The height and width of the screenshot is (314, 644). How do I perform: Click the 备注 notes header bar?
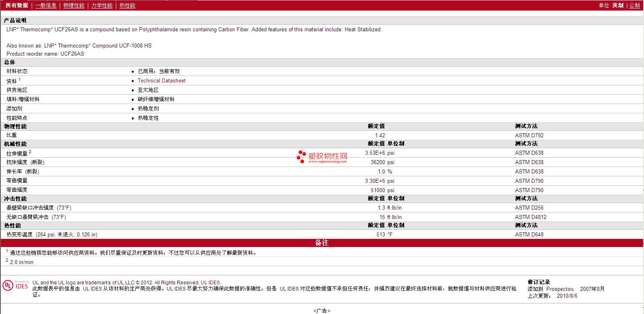pos(322,243)
